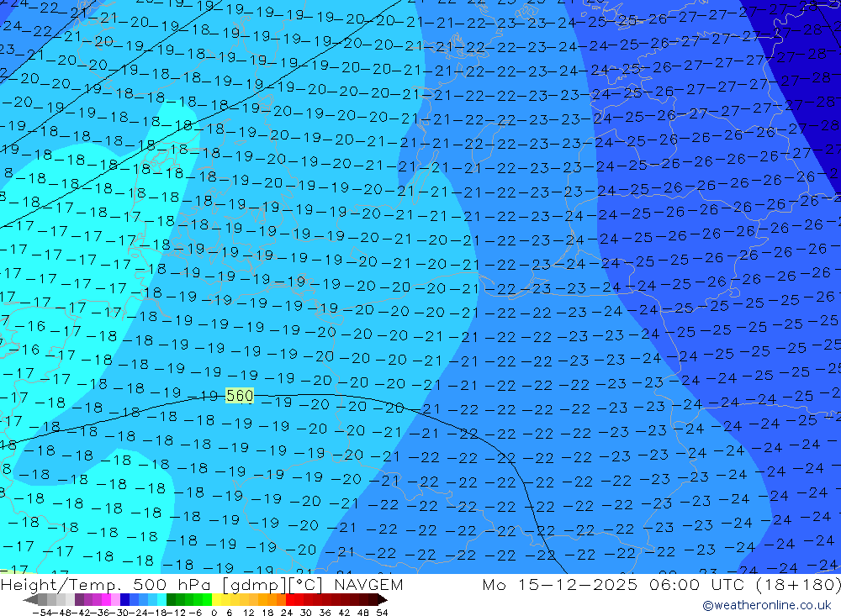The width and height of the screenshot is (841, 616).
Task: Click the '42' legend scale label
Action: [x=344, y=613]
